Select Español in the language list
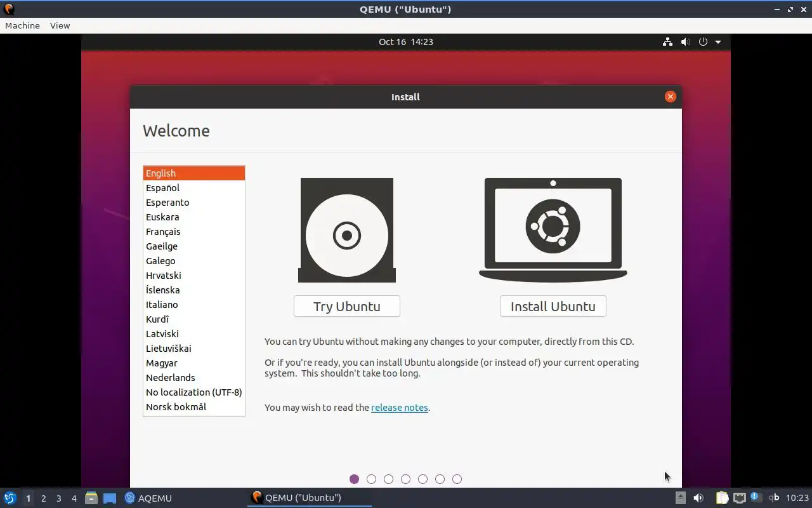Screen dimensions: 812x508 pyautogui.click(x=194, y=188)
